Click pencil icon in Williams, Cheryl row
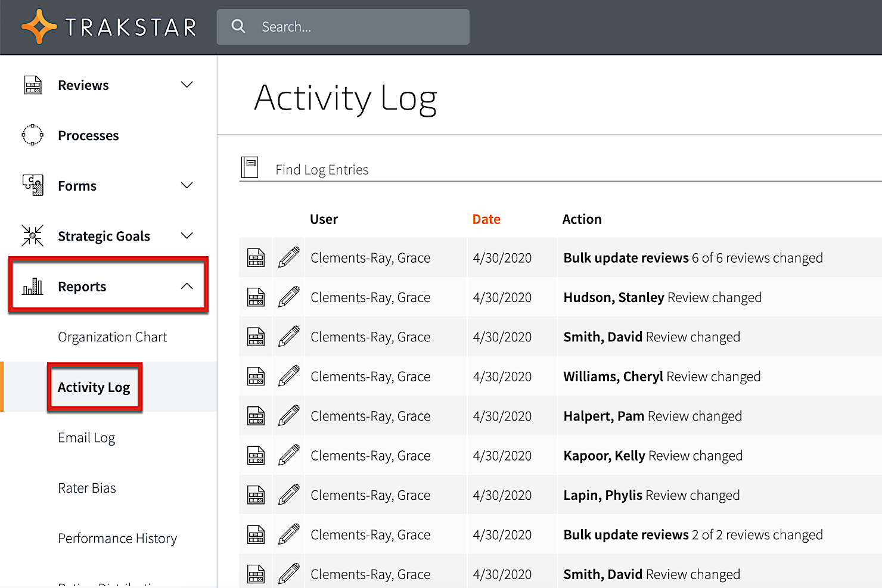 pyautogui.click(x=289, y=376)
